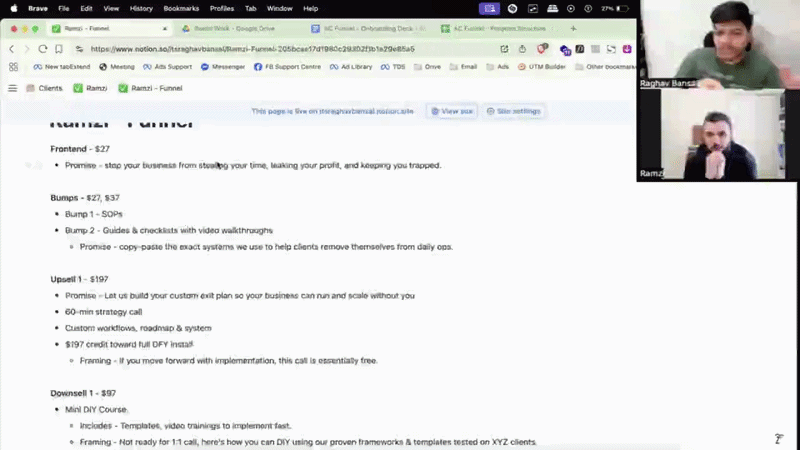Click Ramzi video thumbnail

click(x=720, y=134)
